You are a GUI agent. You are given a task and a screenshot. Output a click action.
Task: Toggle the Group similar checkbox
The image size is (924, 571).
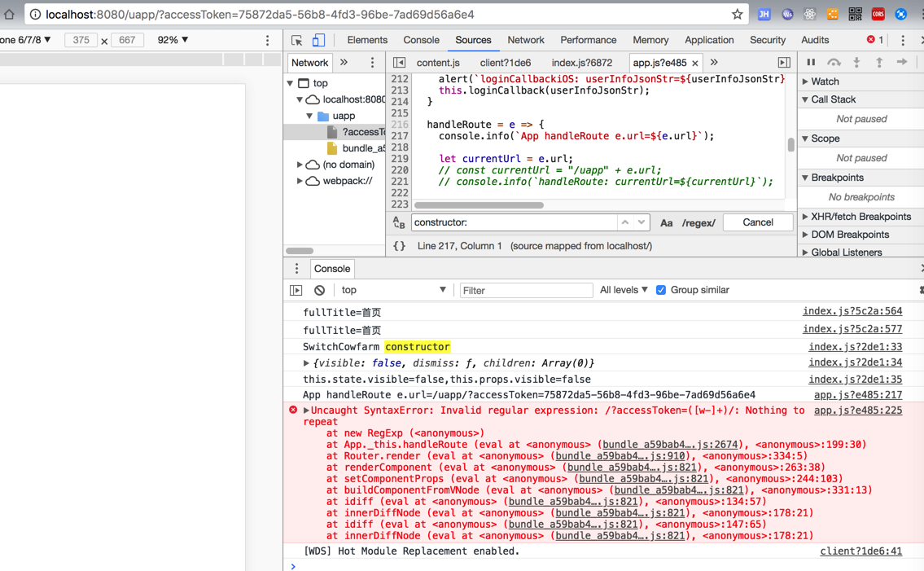coord(661,290)
